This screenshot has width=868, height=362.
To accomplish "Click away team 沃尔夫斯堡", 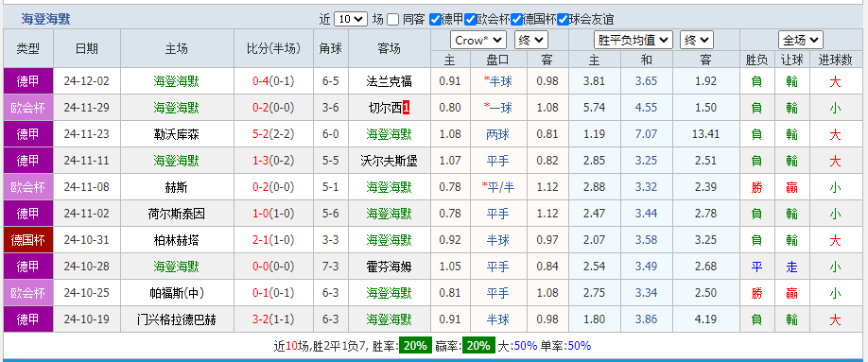I will 390,161.
